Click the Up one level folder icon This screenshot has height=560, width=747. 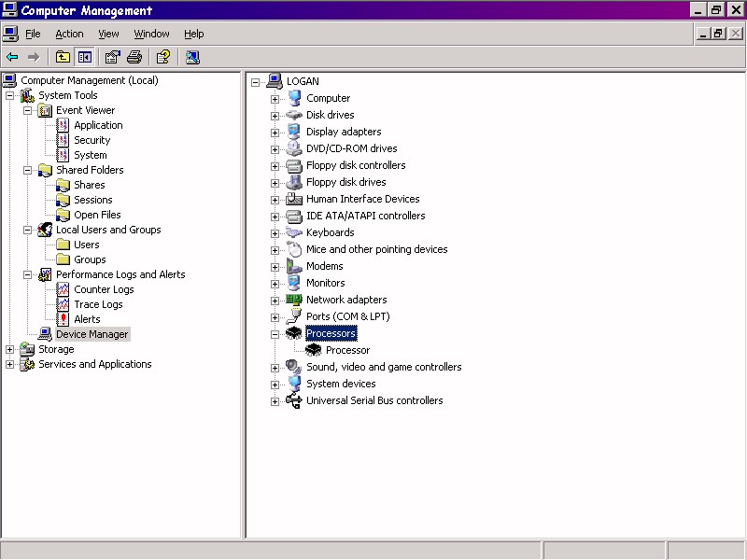click(x=63, y=57)
